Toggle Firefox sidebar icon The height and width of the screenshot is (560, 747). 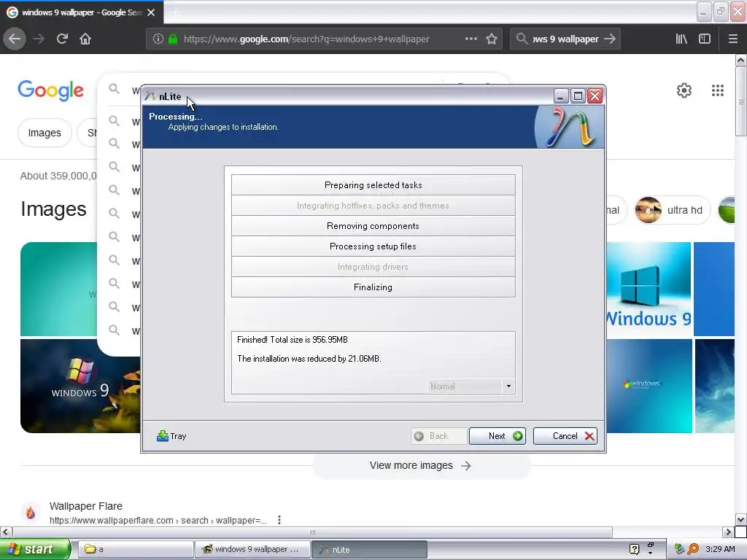point(705,39)
